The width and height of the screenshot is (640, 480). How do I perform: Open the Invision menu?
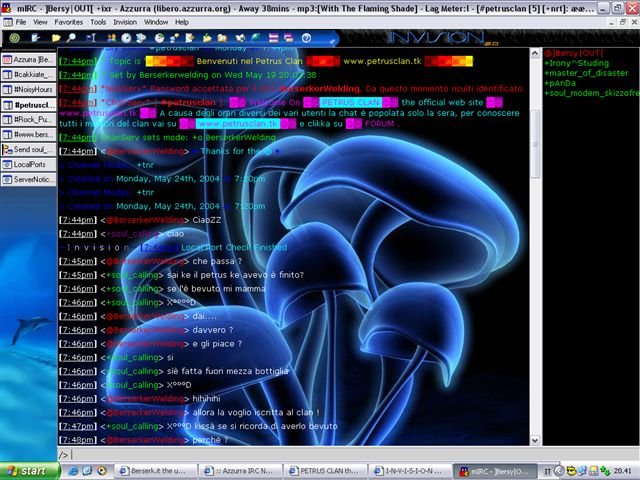tap(125, 21)
